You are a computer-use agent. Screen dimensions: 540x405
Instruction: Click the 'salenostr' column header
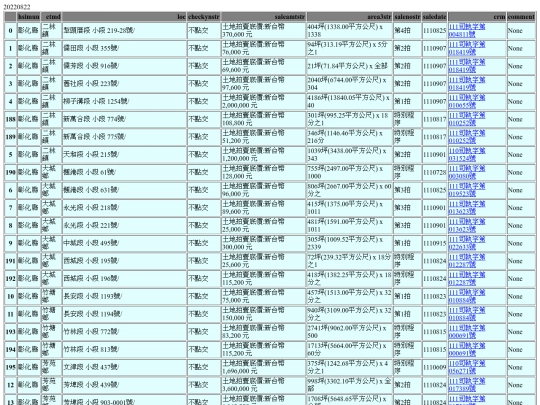[x=407, y=17]
